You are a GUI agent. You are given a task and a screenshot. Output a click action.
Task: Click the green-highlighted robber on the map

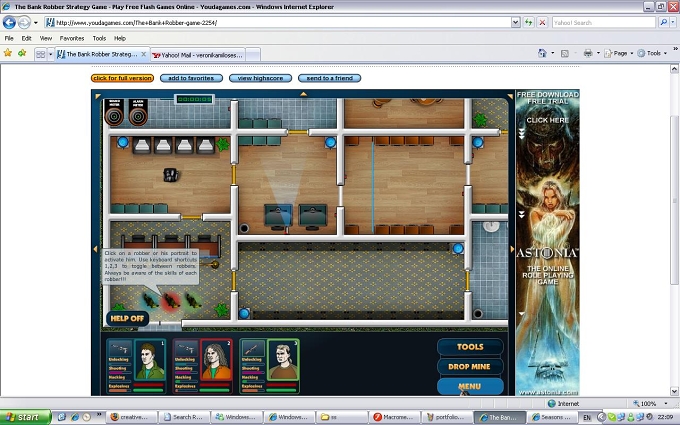point(193,301)
